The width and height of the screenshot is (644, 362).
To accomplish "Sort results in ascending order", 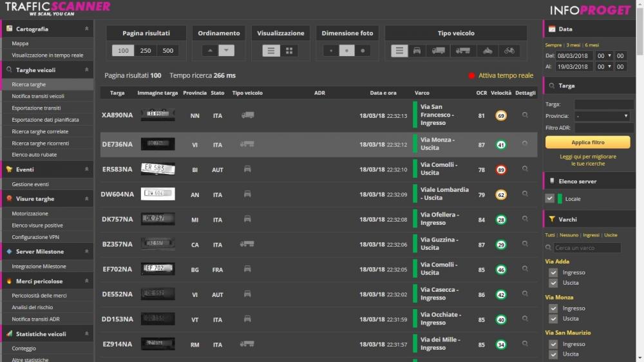I will [210, 51].
